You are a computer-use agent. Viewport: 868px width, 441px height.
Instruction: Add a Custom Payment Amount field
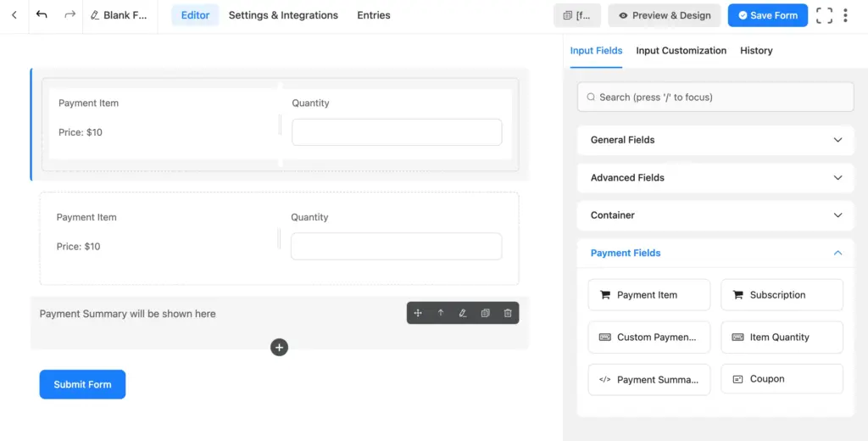(x=648, y=337)
